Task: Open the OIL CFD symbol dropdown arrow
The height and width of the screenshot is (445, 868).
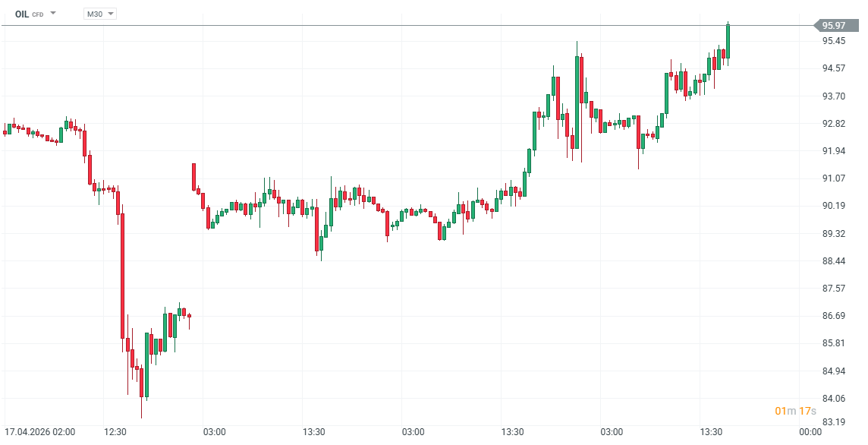Action: click(53, 14)
